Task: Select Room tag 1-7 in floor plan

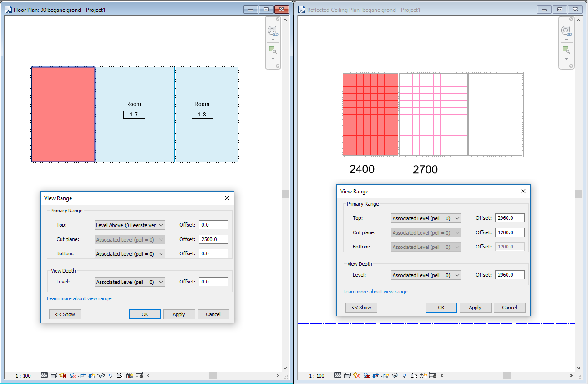Action: pos(134,115)
